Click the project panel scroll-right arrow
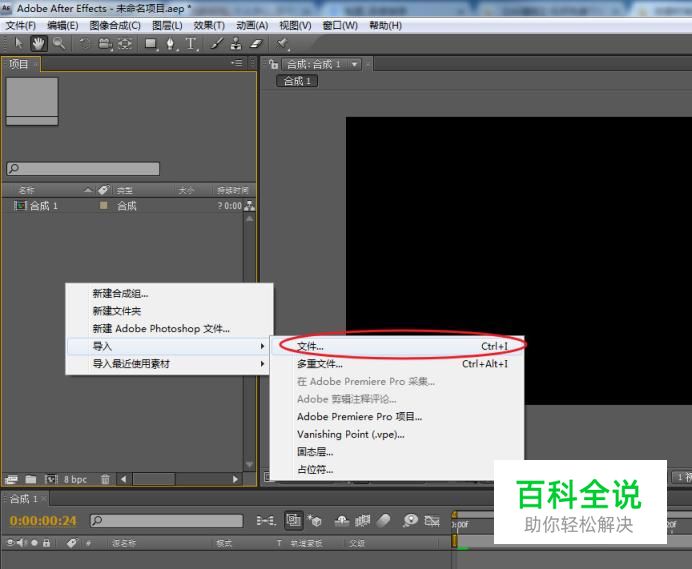The image size is (692, 569). tap(235, 479)
